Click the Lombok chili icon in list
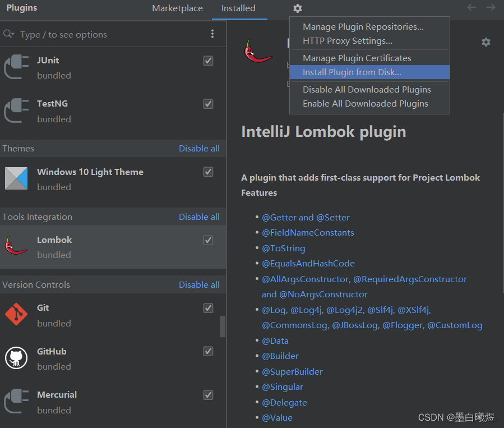 (x=16, y=246)
